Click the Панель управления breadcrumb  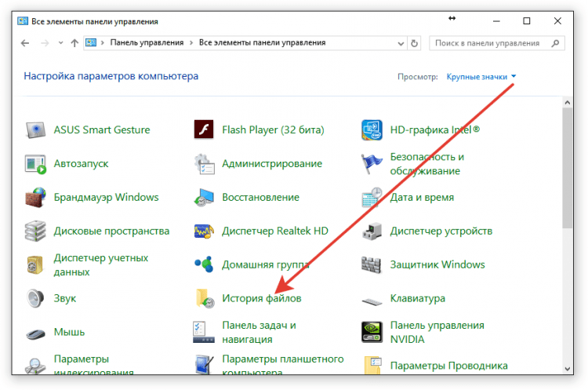(147, 43)
